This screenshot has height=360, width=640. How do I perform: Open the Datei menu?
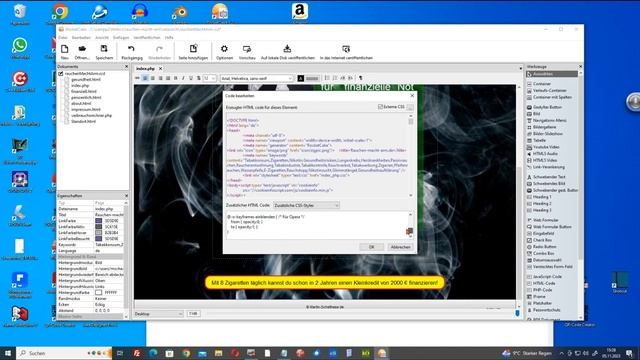(x=62, y=38)
